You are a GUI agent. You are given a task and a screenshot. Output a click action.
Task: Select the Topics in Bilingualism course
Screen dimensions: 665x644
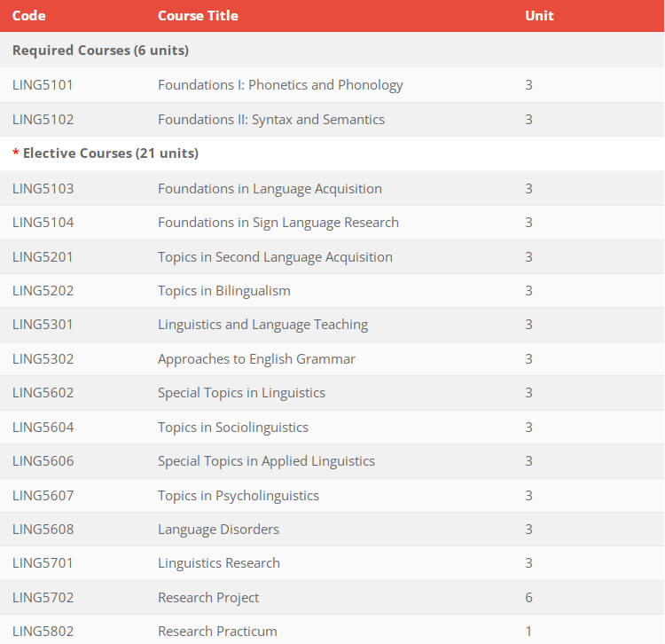223,291
